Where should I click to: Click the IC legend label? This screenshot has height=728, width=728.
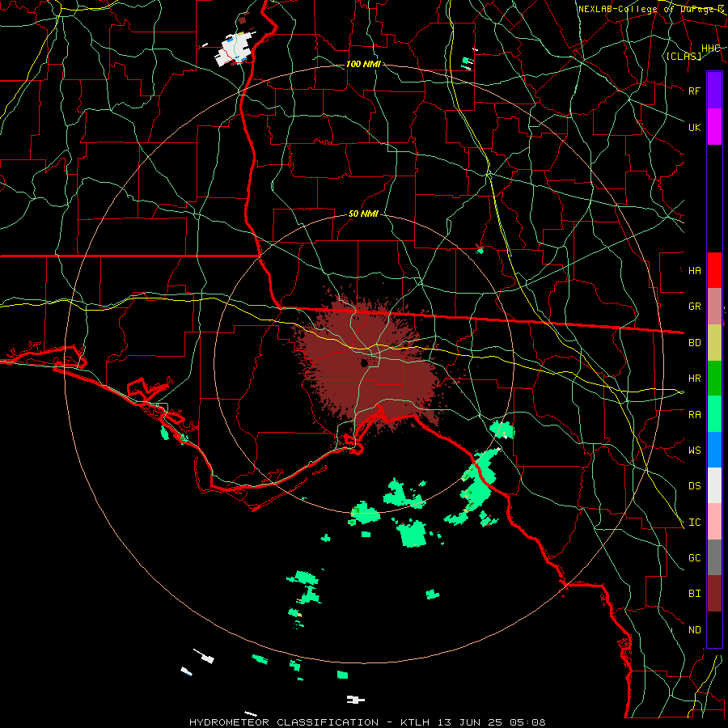[694, 522]
